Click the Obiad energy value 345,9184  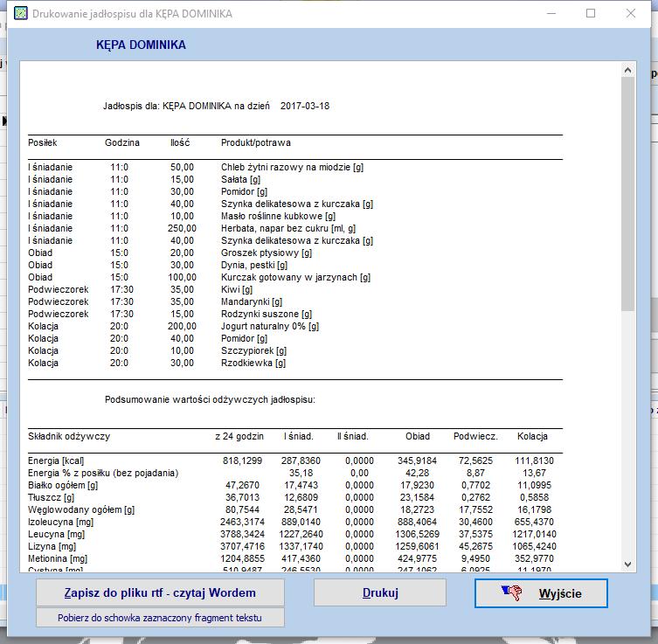[x=417, y=460]
